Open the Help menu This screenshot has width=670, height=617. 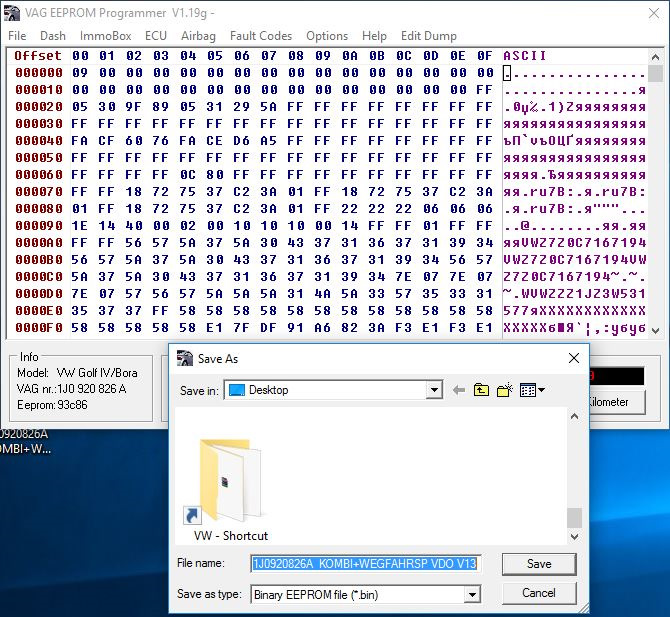(x=374, y=36)
